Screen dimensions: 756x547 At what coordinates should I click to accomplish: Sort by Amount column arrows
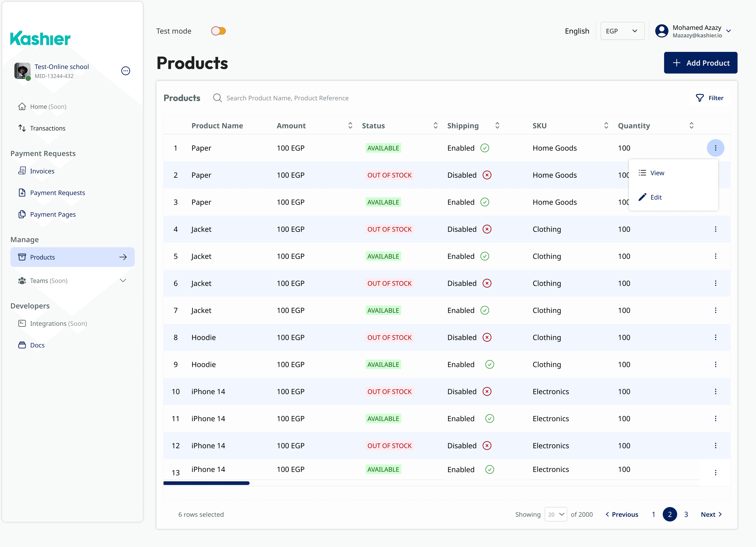[x=350, y=125]
